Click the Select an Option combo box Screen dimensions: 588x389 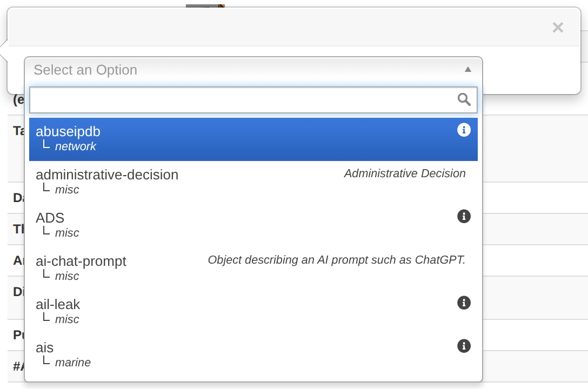tap(253, 70)
